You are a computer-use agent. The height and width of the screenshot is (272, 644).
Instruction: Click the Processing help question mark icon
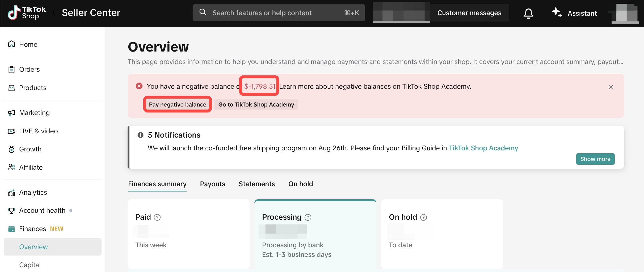tap(308, 218)
